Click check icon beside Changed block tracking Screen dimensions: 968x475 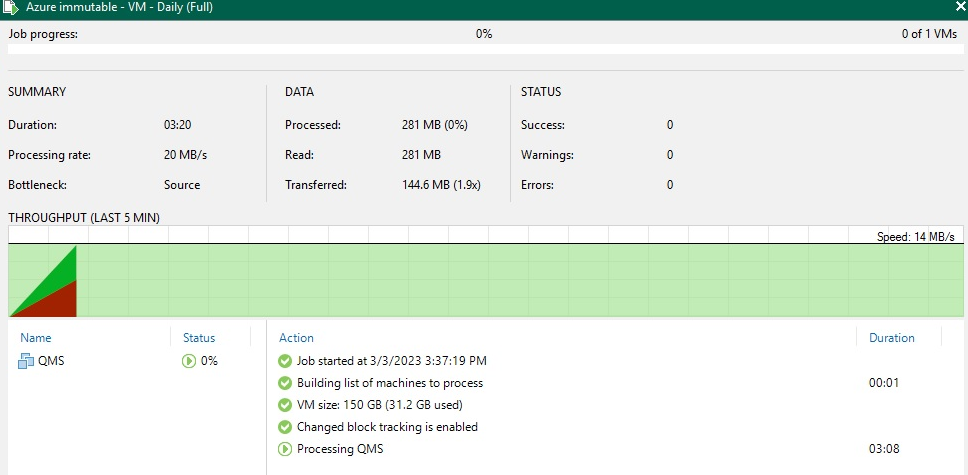285,427
